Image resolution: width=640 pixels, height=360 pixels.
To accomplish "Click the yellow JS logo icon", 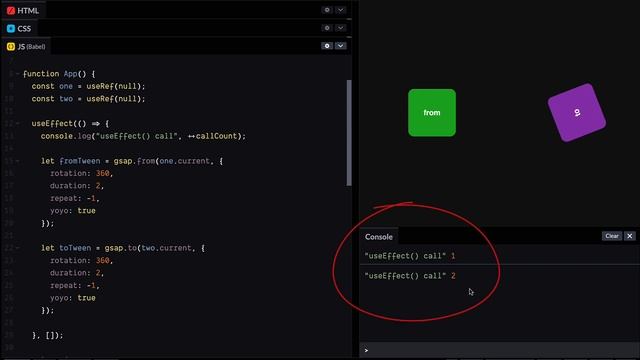I will 11,47.
